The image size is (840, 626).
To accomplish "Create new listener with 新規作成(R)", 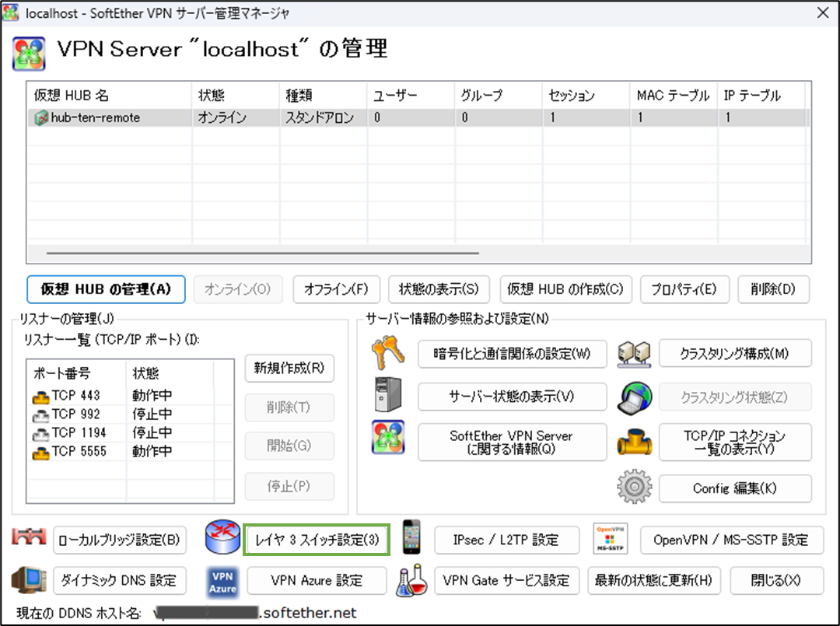I will pos(289,368).
